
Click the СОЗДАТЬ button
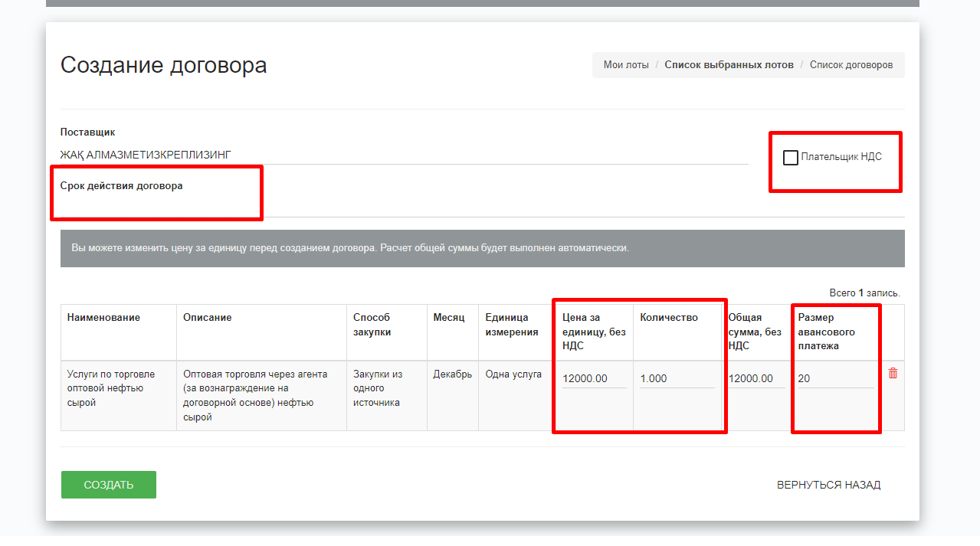tap(109, 485)
